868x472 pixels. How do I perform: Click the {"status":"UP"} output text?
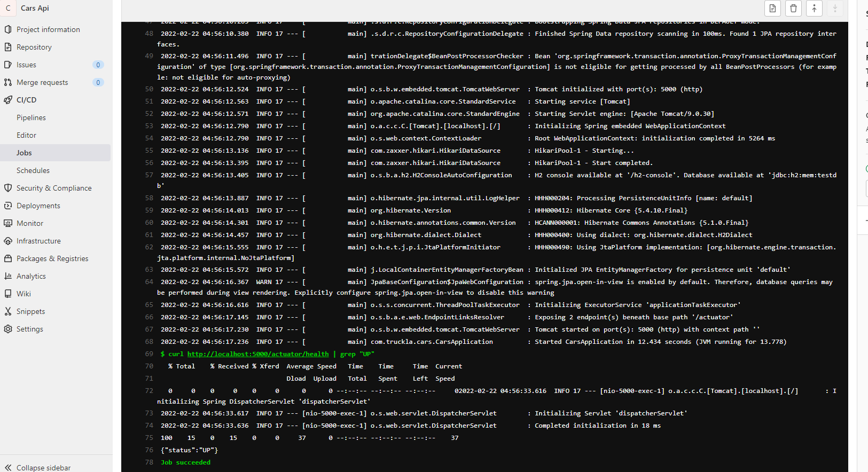click(x=190, y=450)
